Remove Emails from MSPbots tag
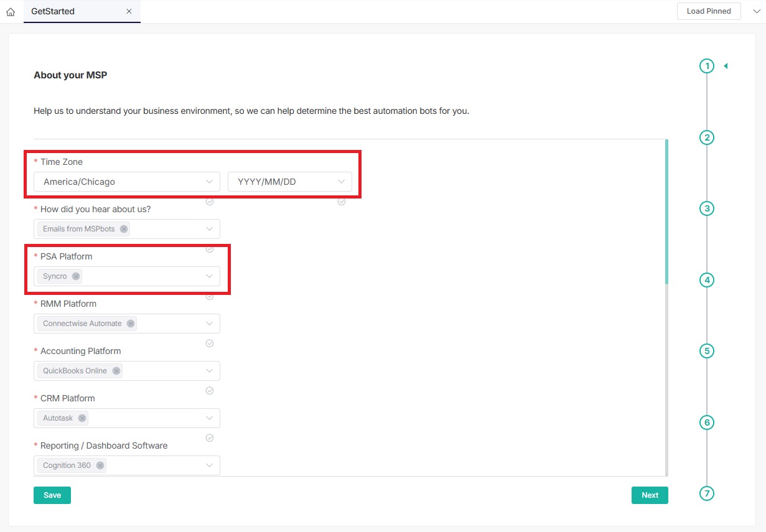The width and height of the screenshot is (766, 532). tap(124, 229)
